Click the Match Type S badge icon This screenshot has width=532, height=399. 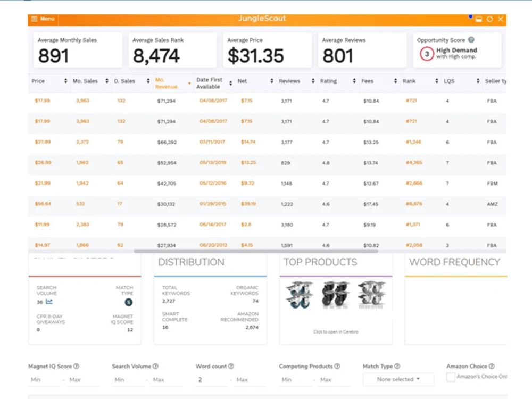click(x=129, y=302)
